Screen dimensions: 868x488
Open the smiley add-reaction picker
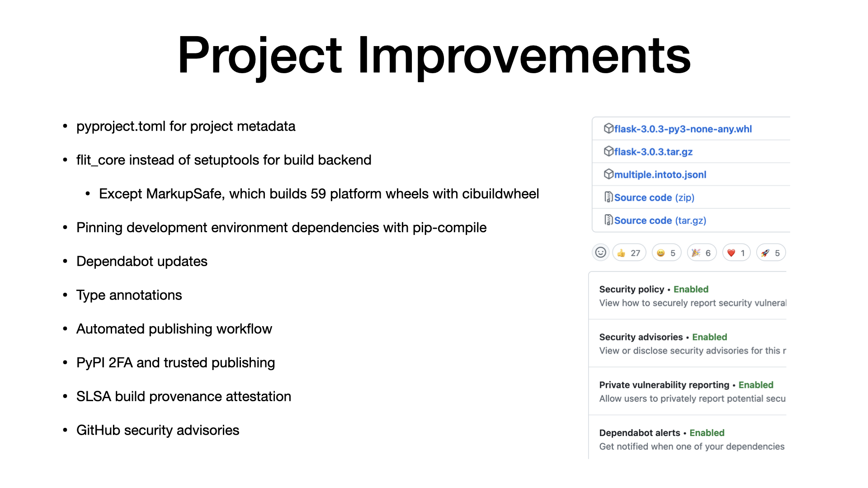click(600, 253)
